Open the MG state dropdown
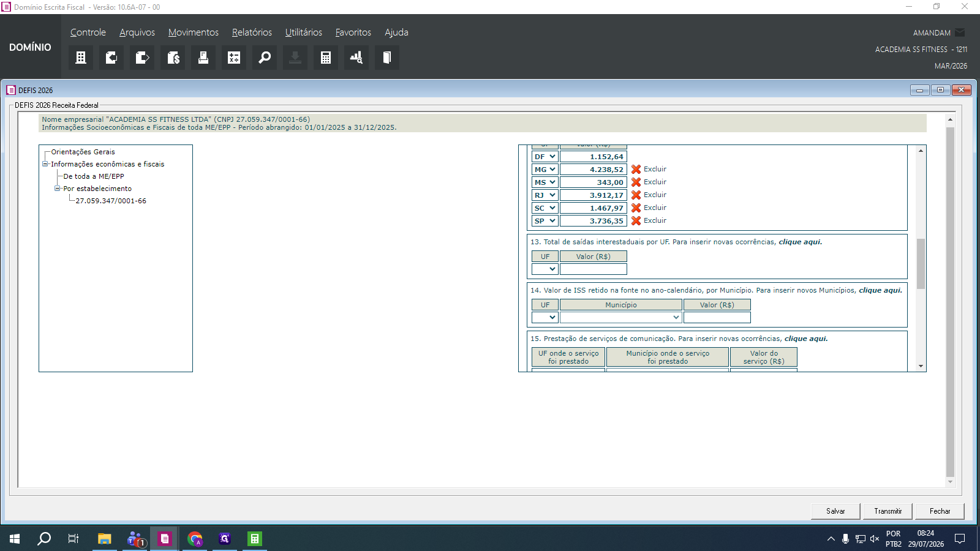This screenshot has height=551, width=980. click(545, 170)
